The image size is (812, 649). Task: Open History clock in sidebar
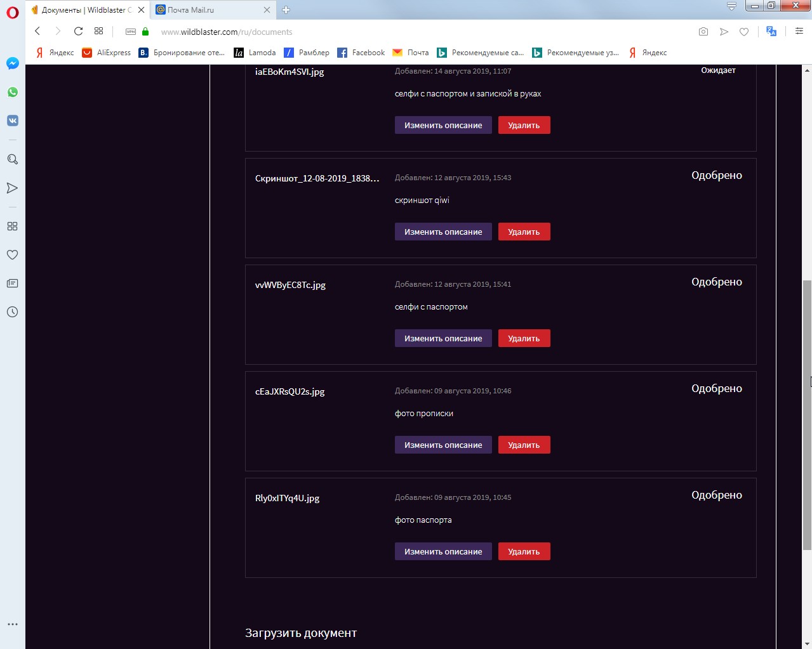pyautogui.click(x=13, y=311)
